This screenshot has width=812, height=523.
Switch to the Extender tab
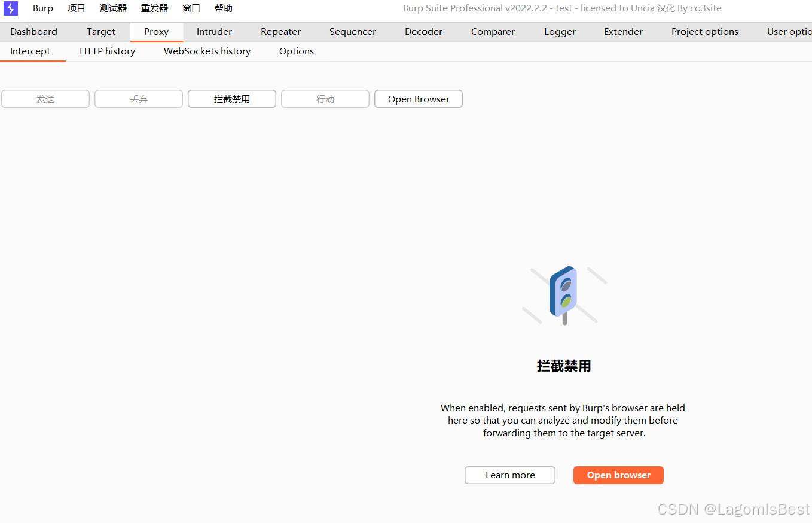[x=623, y=32]
